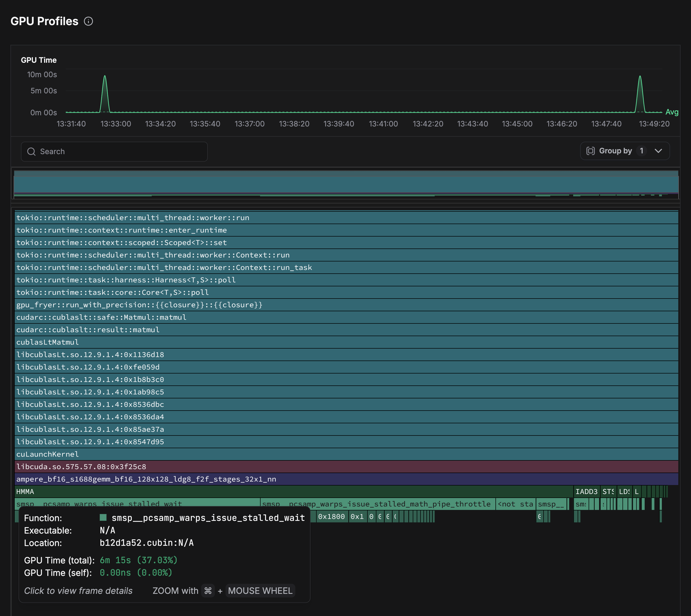Screen dimensions: 691x616
Task: Click to view frame details in the tooltip
Action: pyautogui.click(x=78, y=591)
